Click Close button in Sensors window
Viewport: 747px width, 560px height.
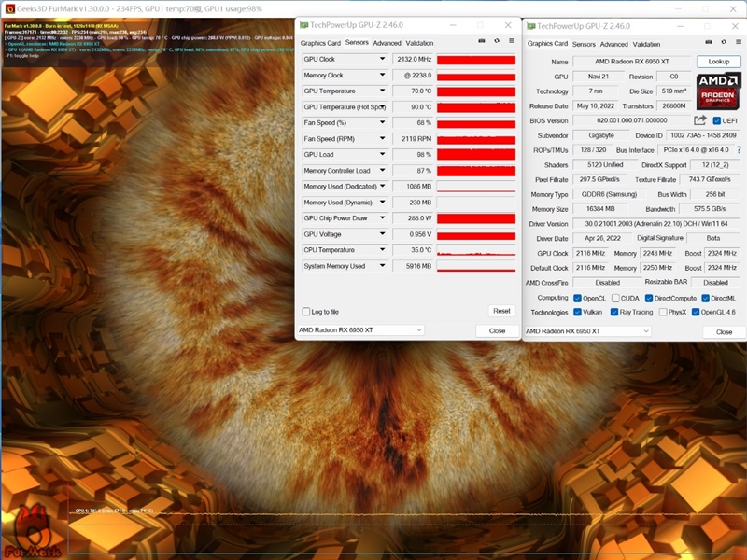click(x=497, y=330)
